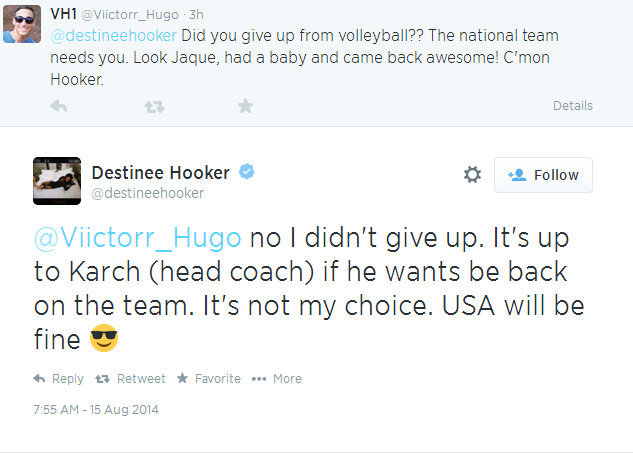Show Details of VH1's tweet
Viewport: 633px width, 453px height.
[572, 106]
